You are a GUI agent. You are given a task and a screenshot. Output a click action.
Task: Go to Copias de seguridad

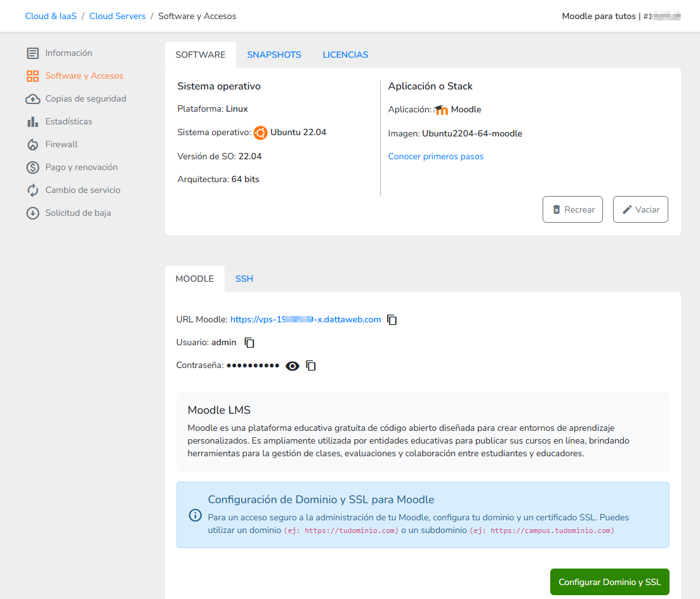pos(86,98)
